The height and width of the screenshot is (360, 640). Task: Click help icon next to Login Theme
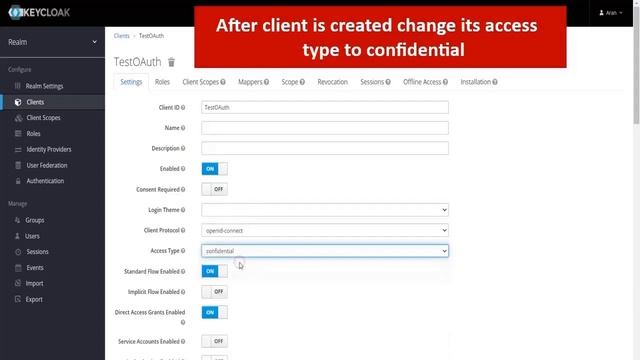point(183,210)
